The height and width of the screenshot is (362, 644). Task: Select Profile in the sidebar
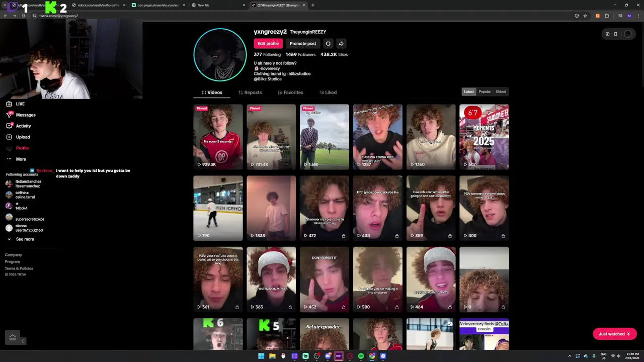17,148
